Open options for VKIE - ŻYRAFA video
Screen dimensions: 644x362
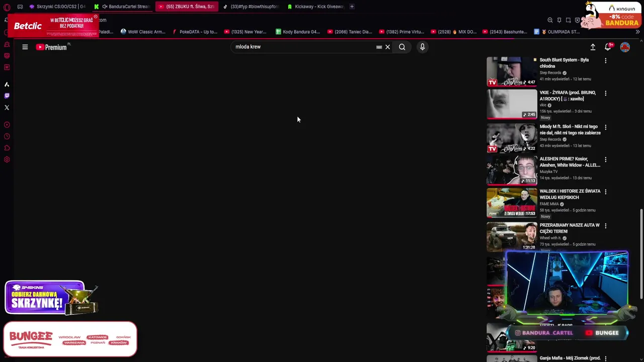point(605,94)
